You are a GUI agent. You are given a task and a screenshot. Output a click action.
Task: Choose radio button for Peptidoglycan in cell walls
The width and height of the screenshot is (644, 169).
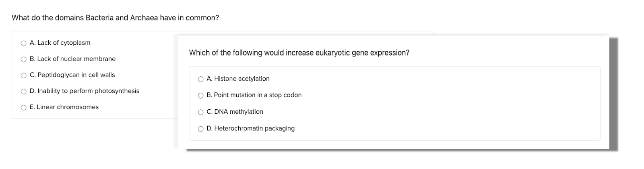click(23, 75)
